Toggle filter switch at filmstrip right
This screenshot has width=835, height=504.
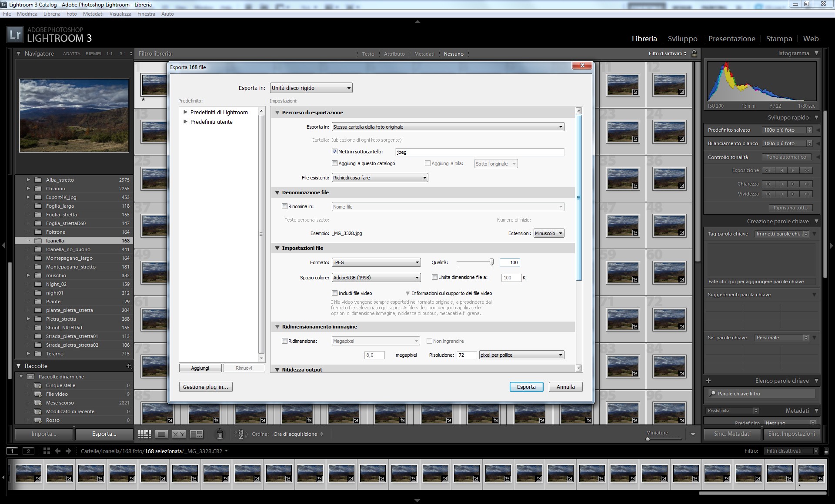click(x=826, y=451)
